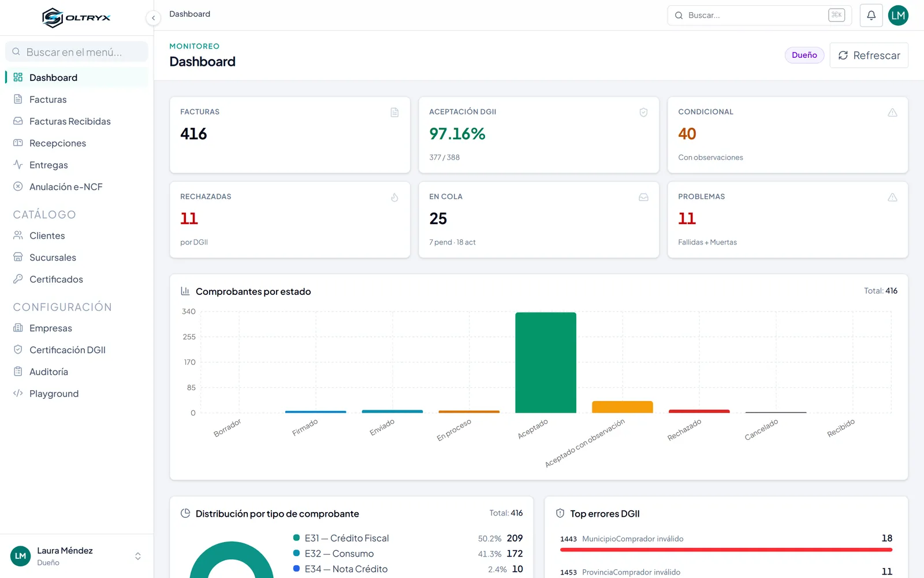Go to Sucursales
Image resolution: width=924 pixels, height=578 pixels.
click(76, 258)
